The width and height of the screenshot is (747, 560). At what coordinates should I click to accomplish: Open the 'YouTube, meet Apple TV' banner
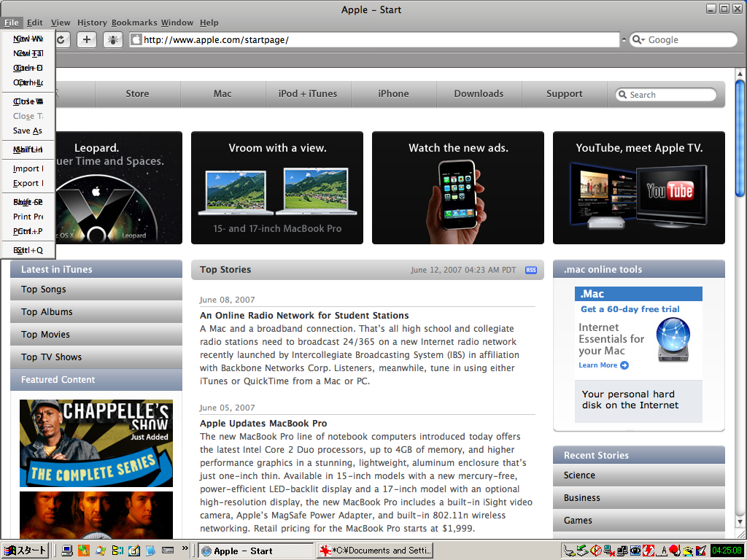point(639,187)
